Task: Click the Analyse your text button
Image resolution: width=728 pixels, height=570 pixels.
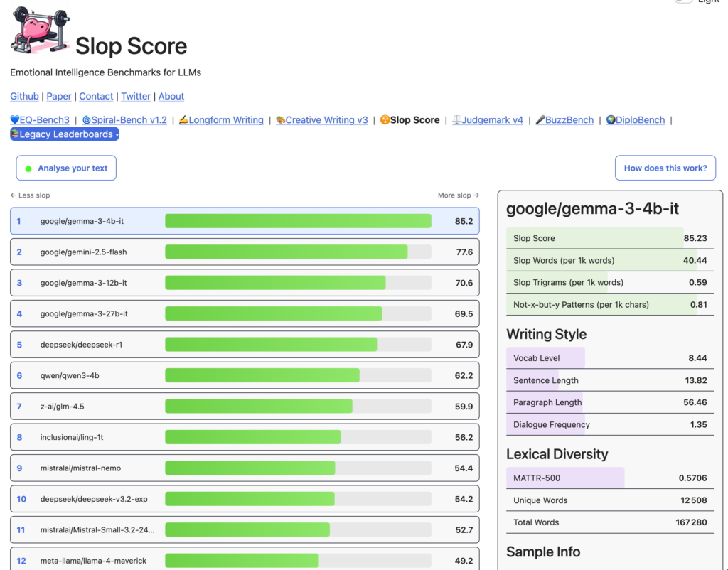Action: [x=66, y=168]
